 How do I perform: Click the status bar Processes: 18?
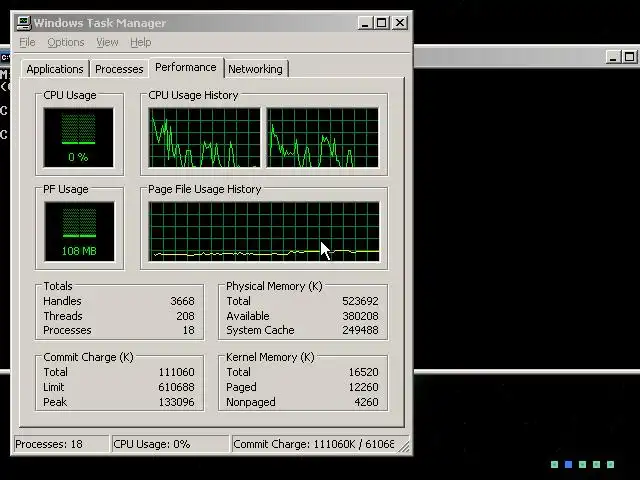point(61,444)
